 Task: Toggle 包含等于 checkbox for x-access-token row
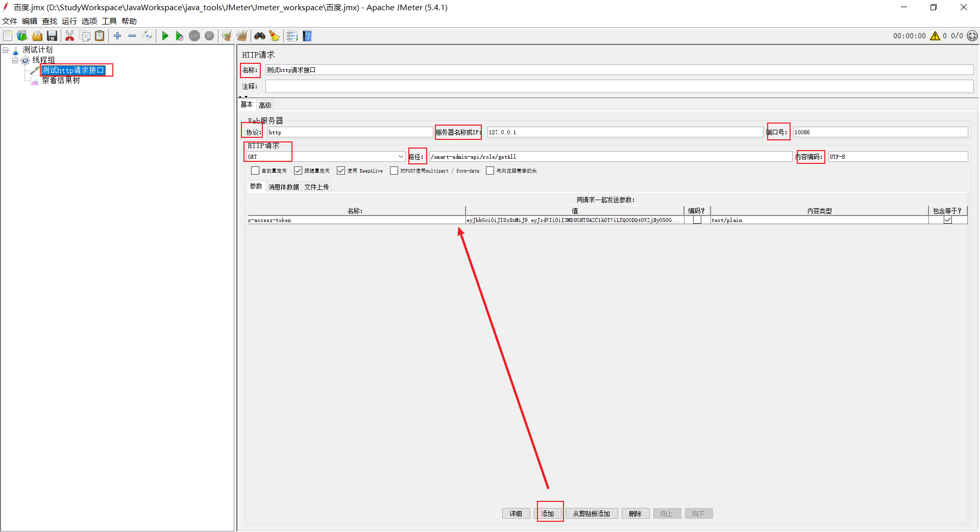948,220
